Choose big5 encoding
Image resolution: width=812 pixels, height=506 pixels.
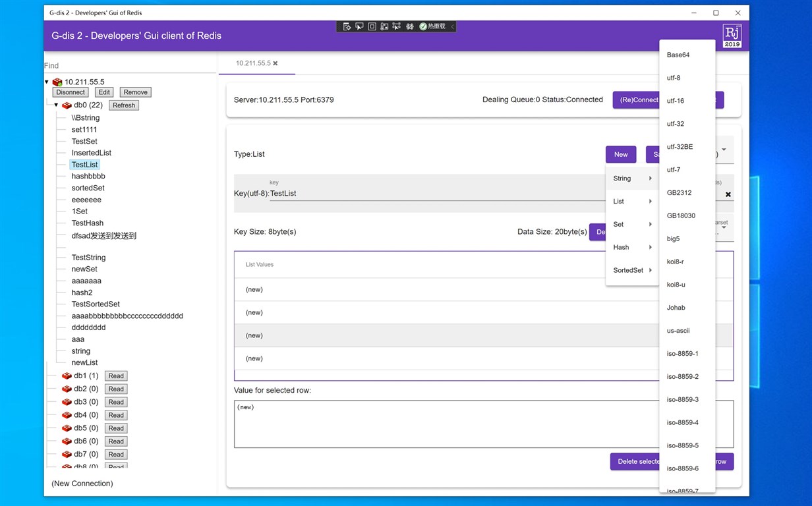tap(687, 239)
